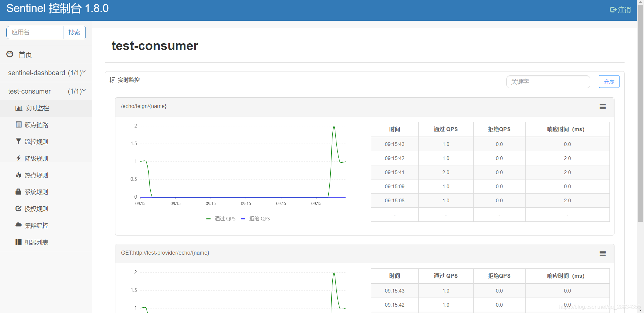Click the 搜索 search button

(x=74, y=33)
